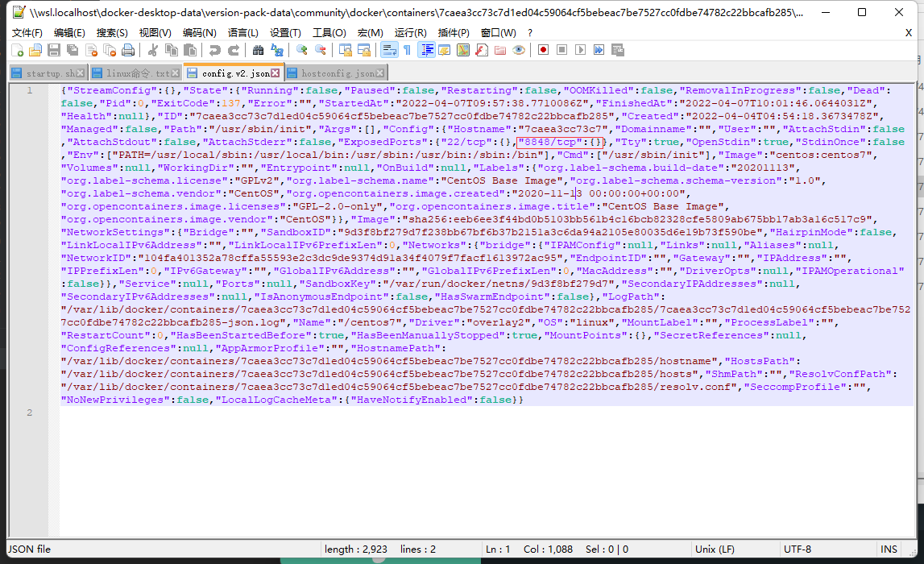Save the recorded macro icon
The image size is (924, 564).
coord(618,50)
